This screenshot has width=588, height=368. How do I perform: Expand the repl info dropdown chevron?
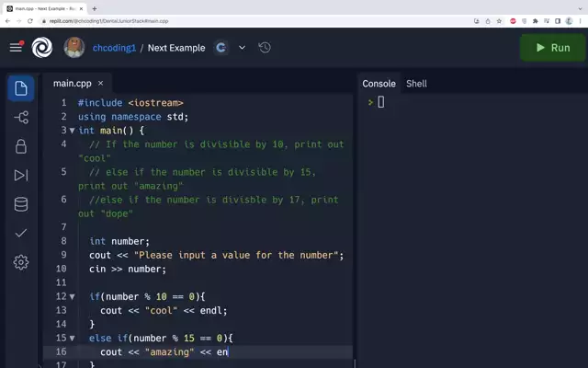pyautogui.click(x=243, y=48)
